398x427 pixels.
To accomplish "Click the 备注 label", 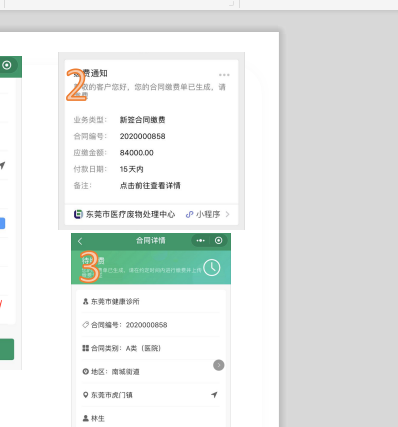I will (x=82, y=185).
